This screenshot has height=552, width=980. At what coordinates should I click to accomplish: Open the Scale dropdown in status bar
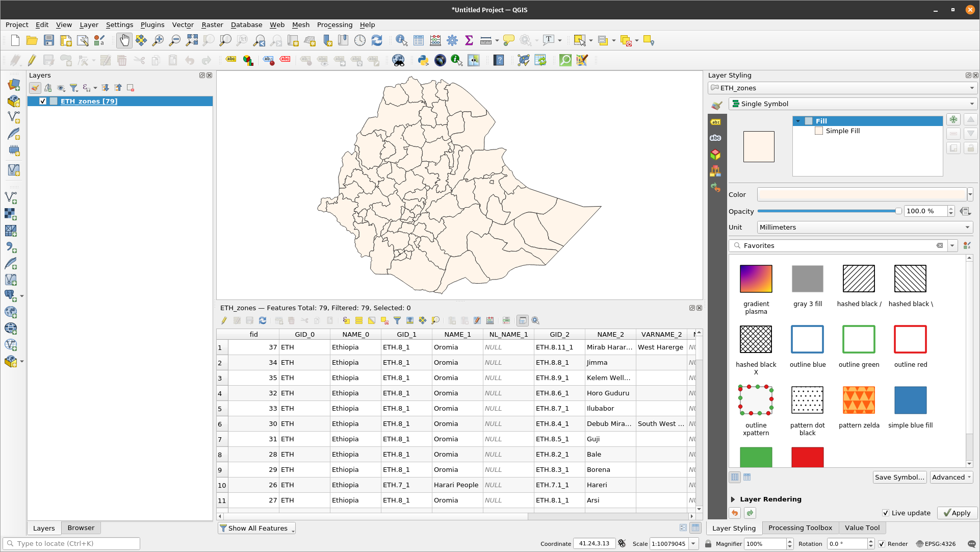[x=693, y=544]
